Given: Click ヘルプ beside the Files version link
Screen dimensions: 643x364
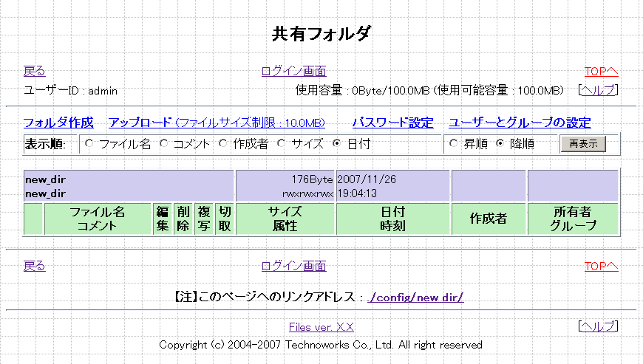Looking at the screenshot, I should [x=598, y=326].
